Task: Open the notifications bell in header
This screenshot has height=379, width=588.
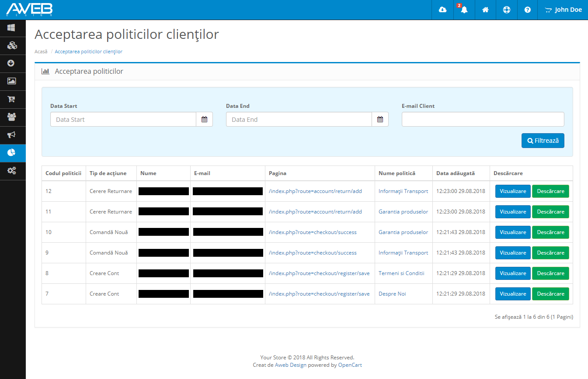Action: coord(464,10)
